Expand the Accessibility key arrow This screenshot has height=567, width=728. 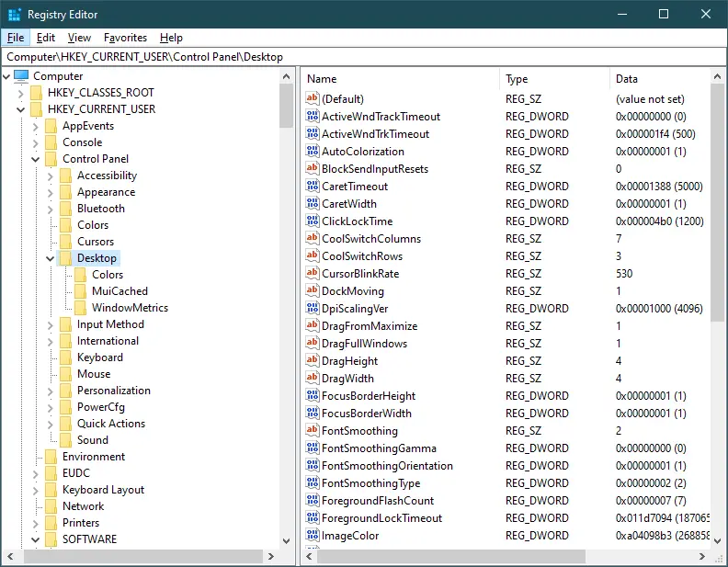pyautogui.click(x=51, y=176)
